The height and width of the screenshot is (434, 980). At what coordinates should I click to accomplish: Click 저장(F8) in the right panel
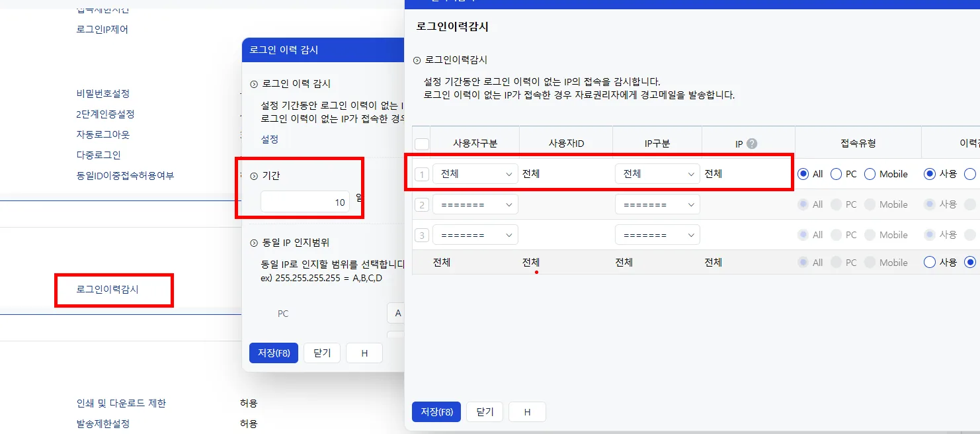coord(436,412)
